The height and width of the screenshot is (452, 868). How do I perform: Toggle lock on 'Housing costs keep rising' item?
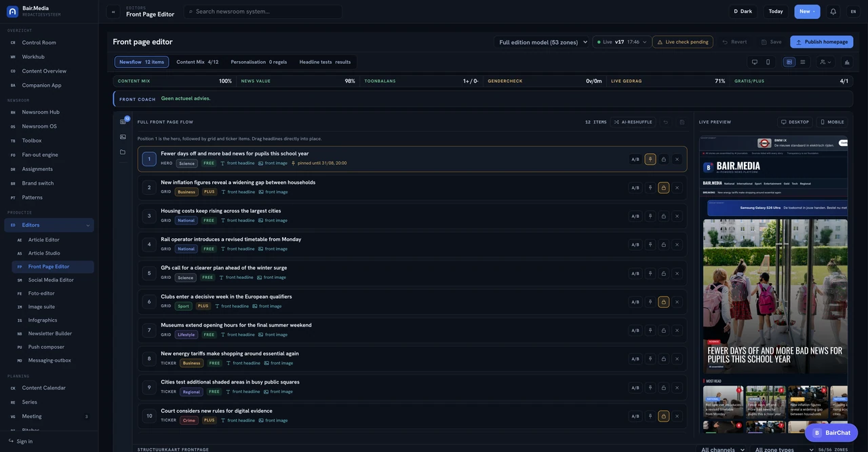pyautogui.click(x=663, y=216)
